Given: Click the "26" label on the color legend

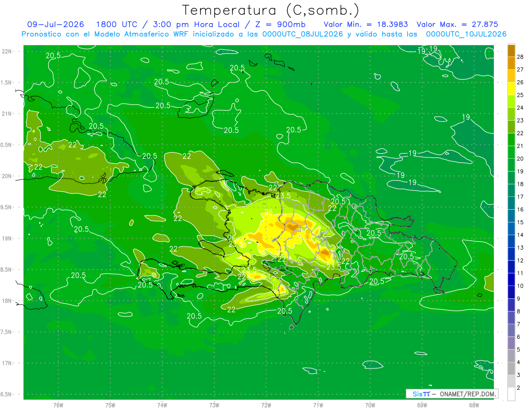Looking at the screenshot, I should (x=520, y=82).
